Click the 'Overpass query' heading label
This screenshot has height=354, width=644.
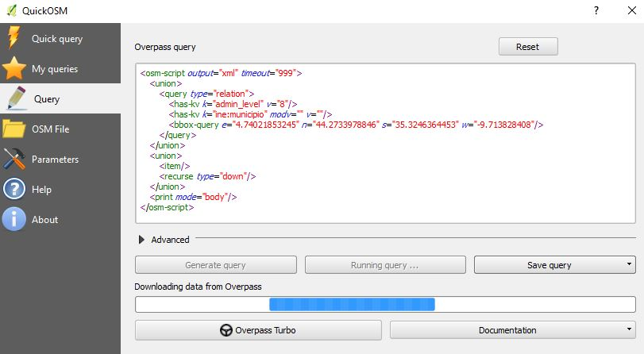165,47
